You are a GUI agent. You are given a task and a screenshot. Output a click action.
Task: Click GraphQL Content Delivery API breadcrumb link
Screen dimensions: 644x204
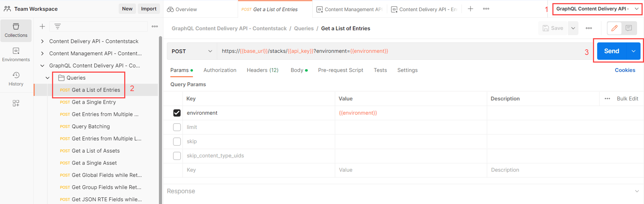229,28
